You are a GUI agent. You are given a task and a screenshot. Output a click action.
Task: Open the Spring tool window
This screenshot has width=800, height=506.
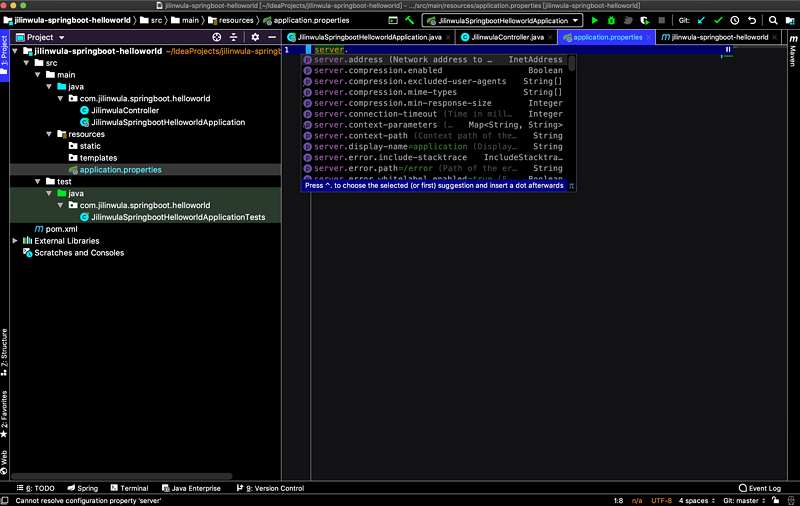(x=83, y=488)
